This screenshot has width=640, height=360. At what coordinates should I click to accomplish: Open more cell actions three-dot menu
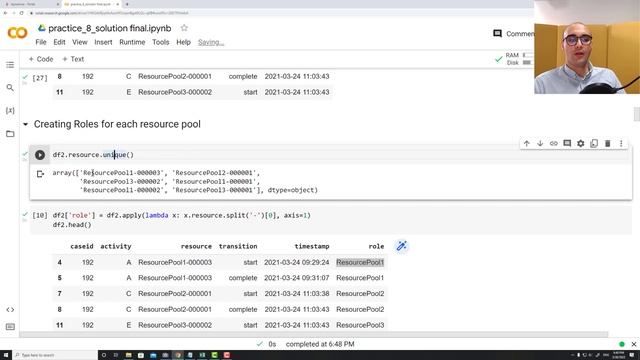pos(621,144)
